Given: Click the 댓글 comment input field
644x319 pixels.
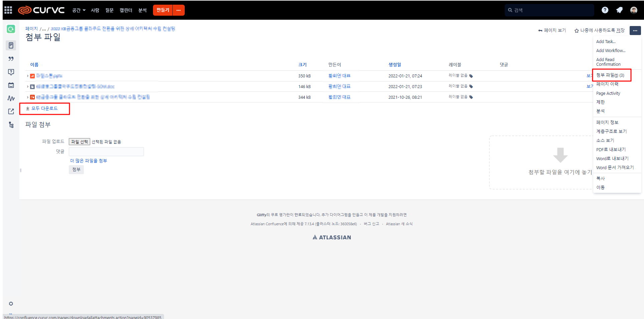Looking at the screenshot, I should (x=106, y=151).
